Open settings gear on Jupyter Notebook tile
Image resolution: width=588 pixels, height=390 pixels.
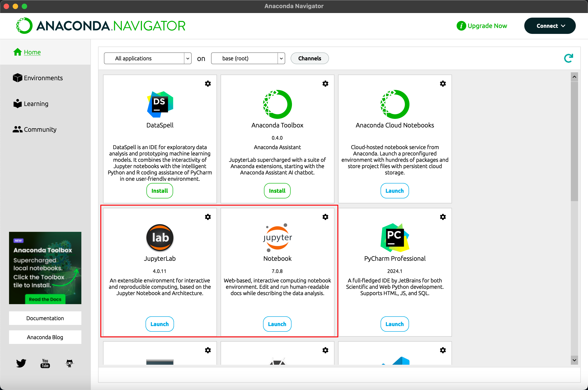[x=325, y=217]
